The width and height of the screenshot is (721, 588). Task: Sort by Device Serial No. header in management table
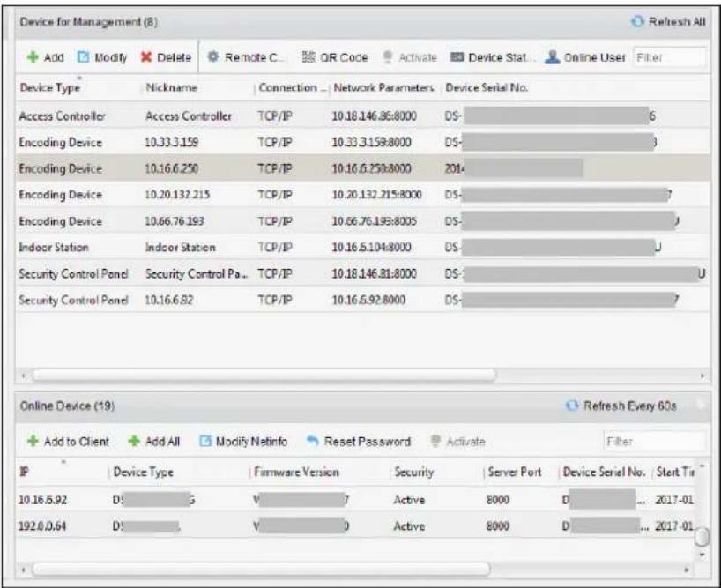[x=487, y=87]
